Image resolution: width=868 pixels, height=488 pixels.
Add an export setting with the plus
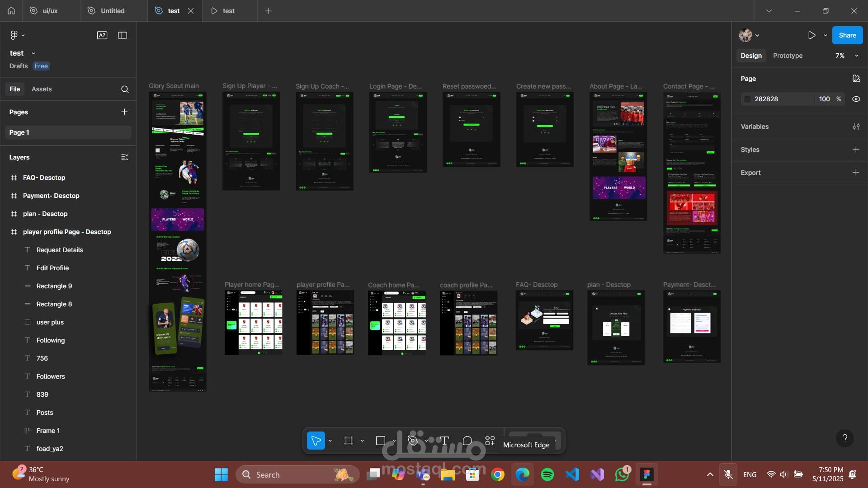point(856,173)
